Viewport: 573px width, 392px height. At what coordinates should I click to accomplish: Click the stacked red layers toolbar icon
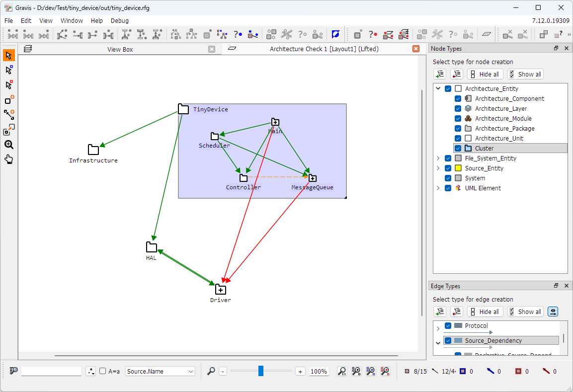tap(404, 35)
